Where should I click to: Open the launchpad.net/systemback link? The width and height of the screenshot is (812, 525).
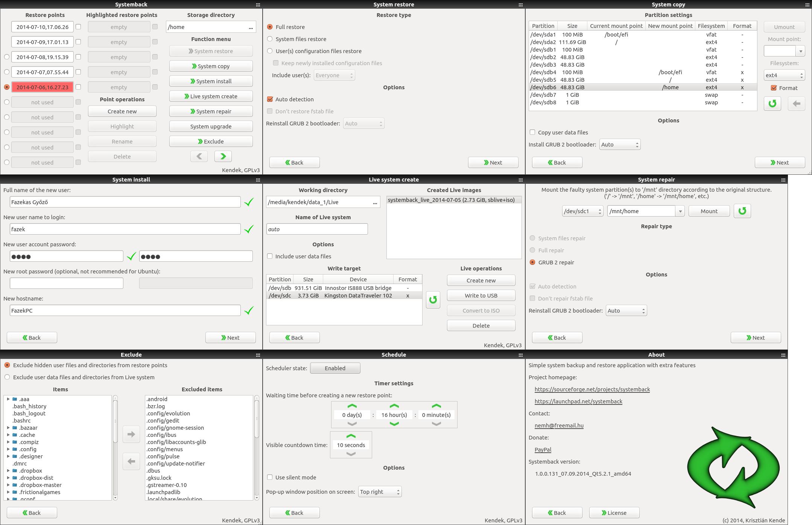(x=578, y=401)
